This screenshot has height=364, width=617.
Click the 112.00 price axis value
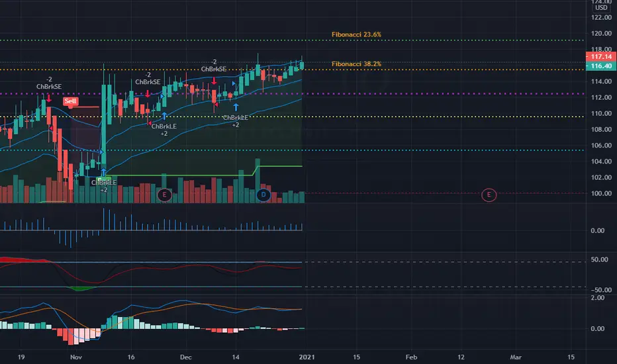pos(601,97)
